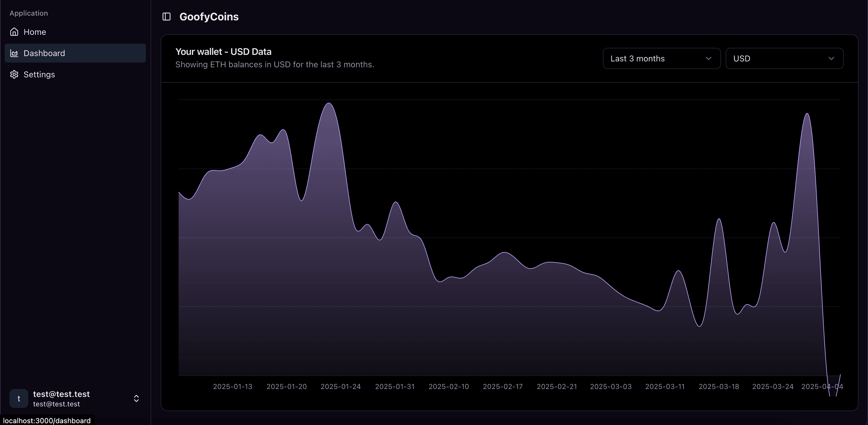The width and height of the screenshot is (868, 425).
Task: Go to Home menu item
Action: [35, 32]
